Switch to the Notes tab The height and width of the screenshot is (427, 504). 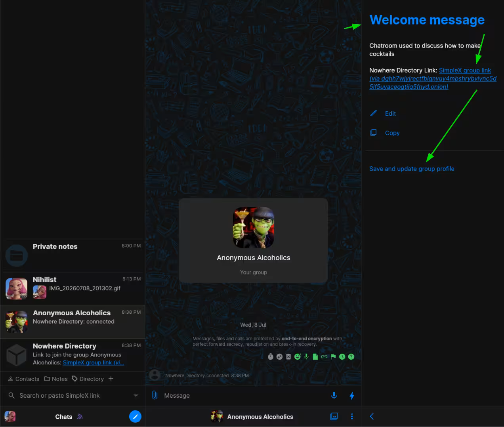tap(56, 379)
